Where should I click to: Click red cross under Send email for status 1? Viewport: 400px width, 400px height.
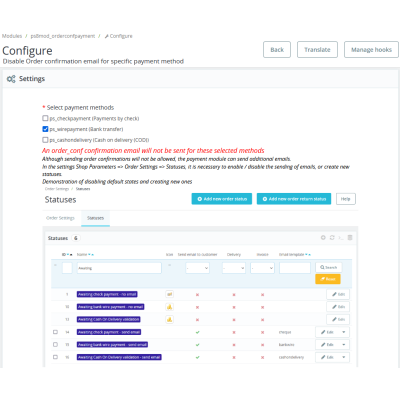coord(197,295)
